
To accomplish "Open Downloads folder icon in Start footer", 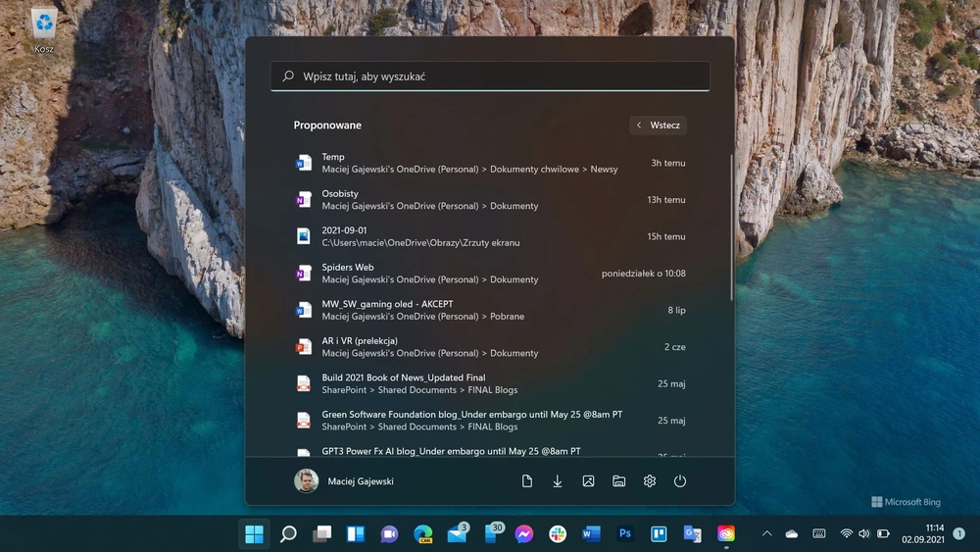I will point(558,480).
